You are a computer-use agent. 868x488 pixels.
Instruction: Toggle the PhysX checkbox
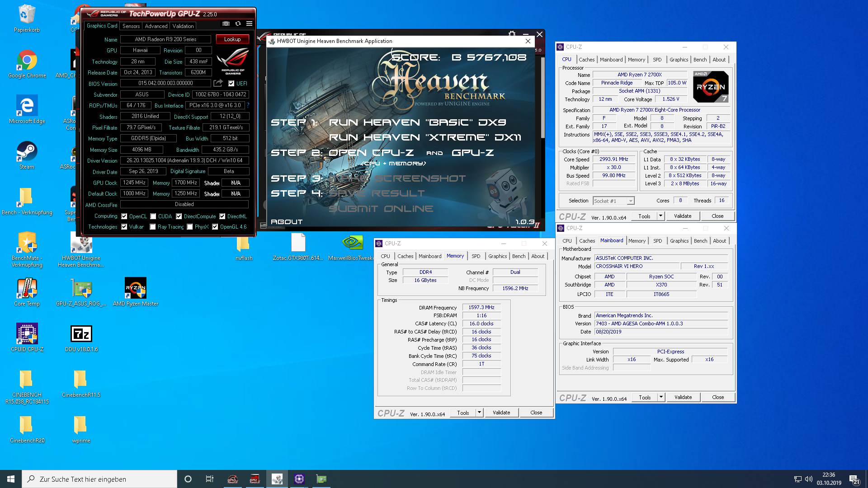(189, 227)
